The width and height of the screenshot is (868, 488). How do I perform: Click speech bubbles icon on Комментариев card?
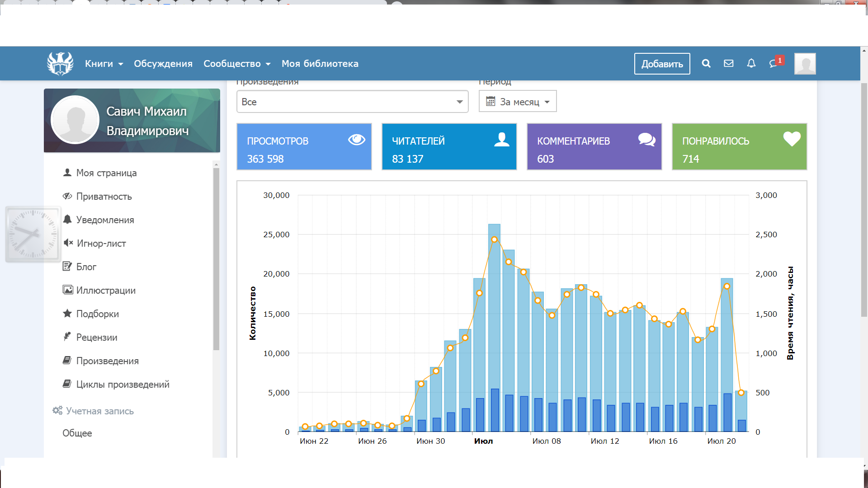click(x=646, y=140)
